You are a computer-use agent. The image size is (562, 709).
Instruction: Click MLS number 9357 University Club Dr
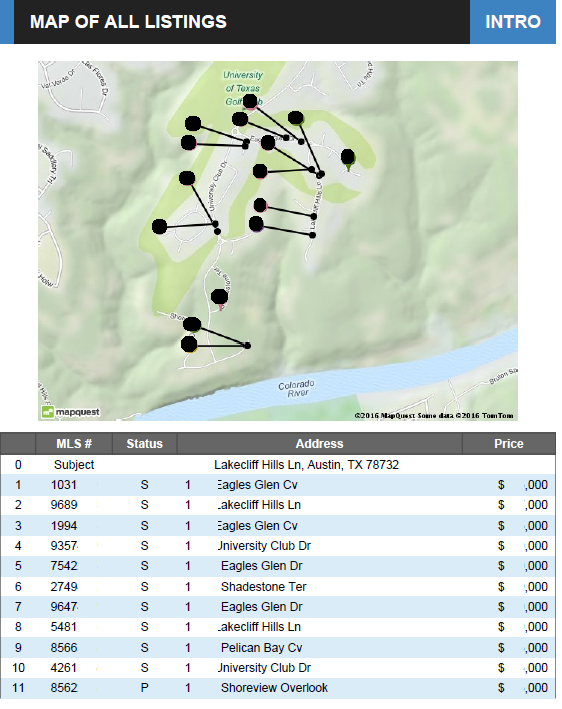click(x=64, y=546)
